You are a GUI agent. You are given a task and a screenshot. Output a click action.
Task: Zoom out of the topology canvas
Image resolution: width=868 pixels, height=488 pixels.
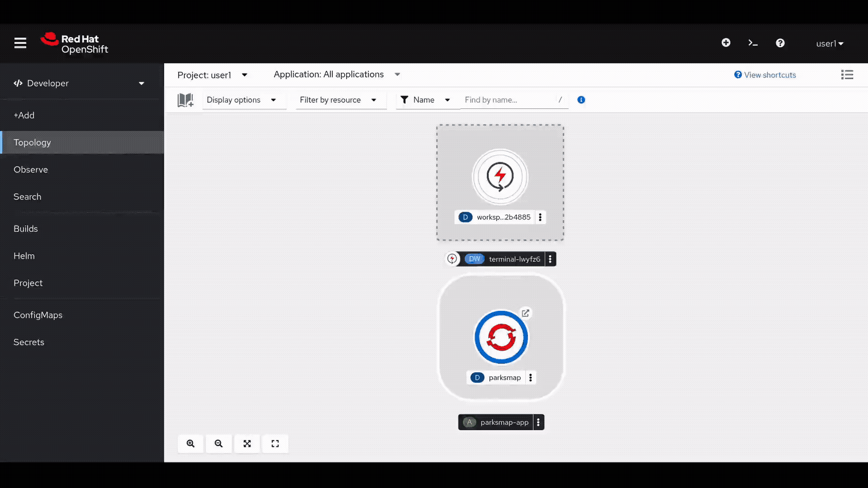219,444
